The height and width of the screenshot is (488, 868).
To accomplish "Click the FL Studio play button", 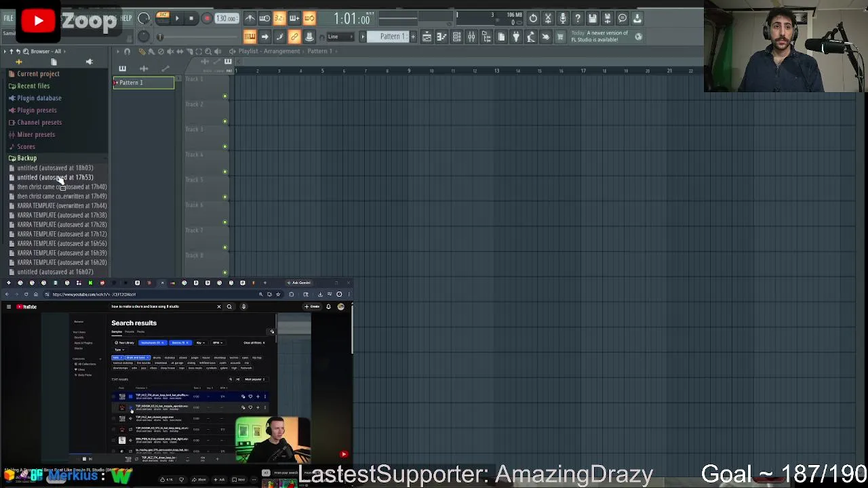I will pos(177,19).
